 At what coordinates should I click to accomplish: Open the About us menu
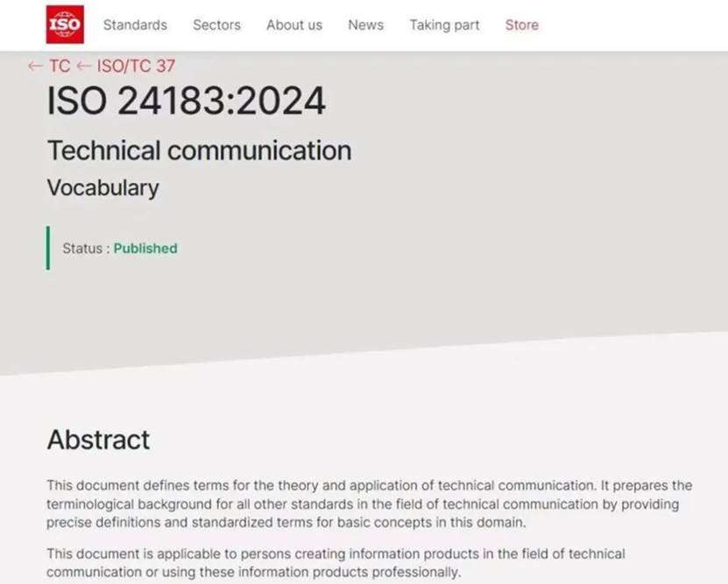pos(294,25)
